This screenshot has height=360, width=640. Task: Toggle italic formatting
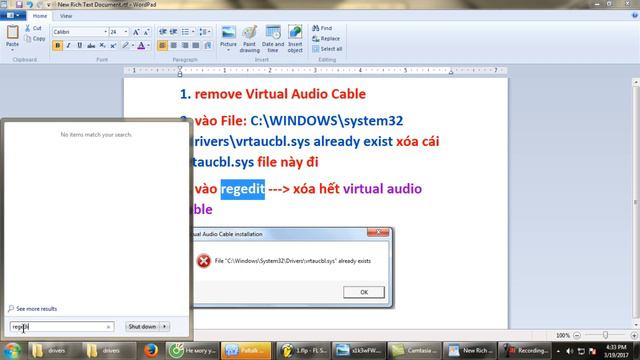coord(69,45)
